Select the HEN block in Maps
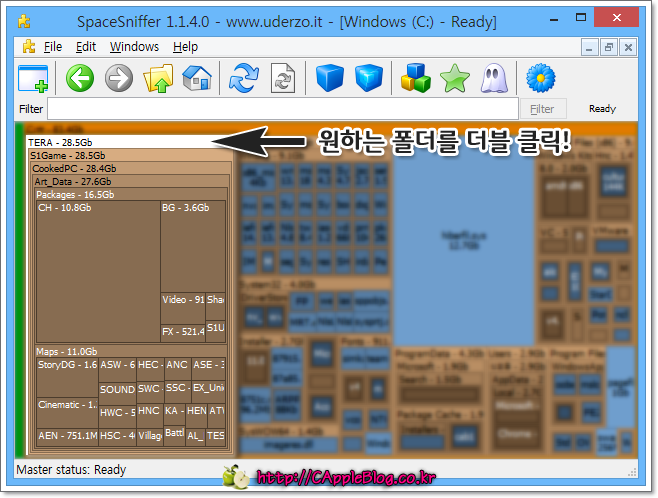 (x=196, y=416)
